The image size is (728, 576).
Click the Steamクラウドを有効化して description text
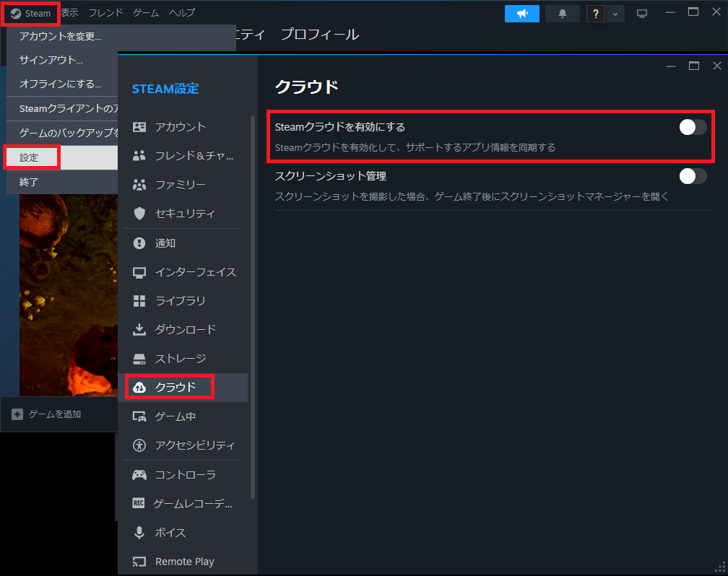click(415, 147)
